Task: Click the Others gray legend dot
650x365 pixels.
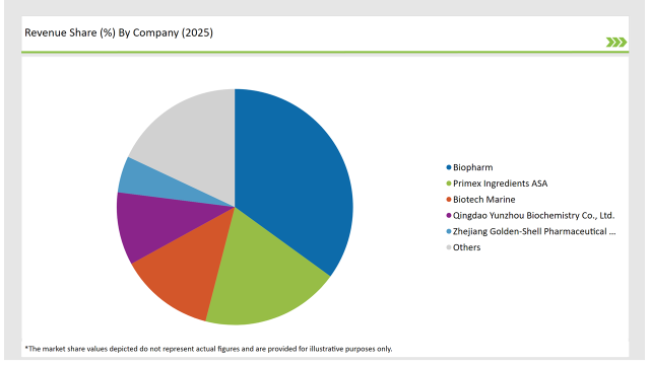Action: coord(449,247)
